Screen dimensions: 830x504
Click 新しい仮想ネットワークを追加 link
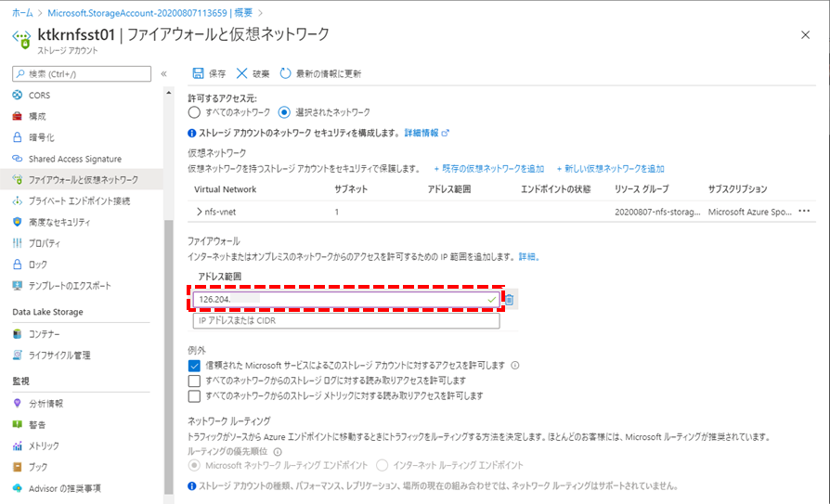point(610,169)
